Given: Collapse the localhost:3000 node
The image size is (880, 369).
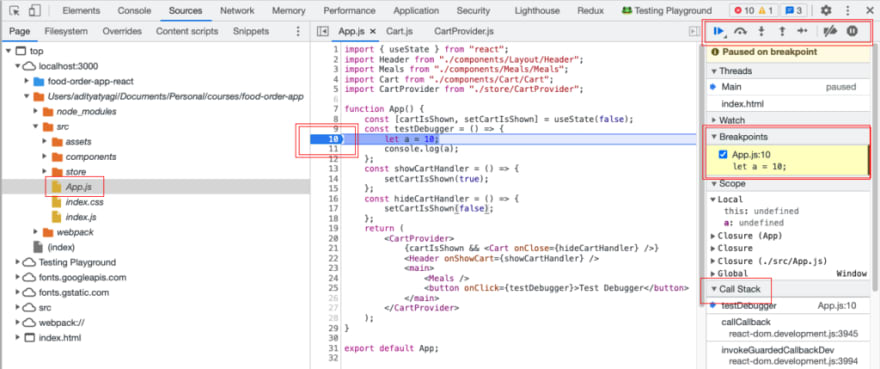Looking at the screenshot, I should [x=18, y=66].
